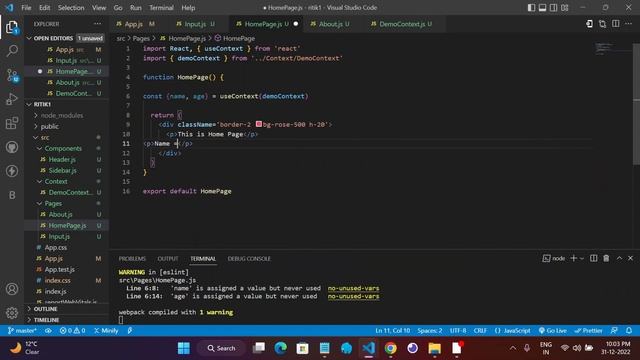640x360 pixels.
Task: Split the terminal panel
Action: click(x=593, y=258)
